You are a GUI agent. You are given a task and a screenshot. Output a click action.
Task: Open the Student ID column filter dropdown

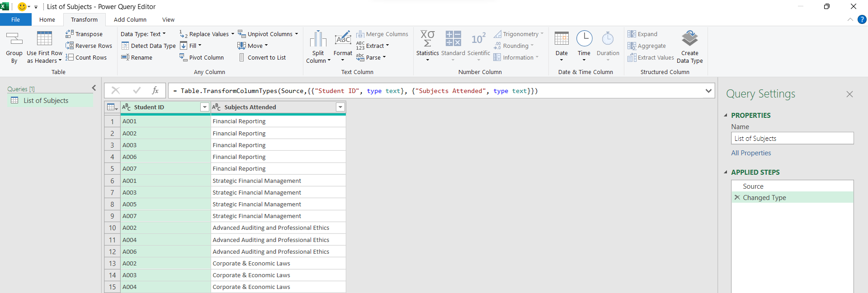tap(204, 107)
